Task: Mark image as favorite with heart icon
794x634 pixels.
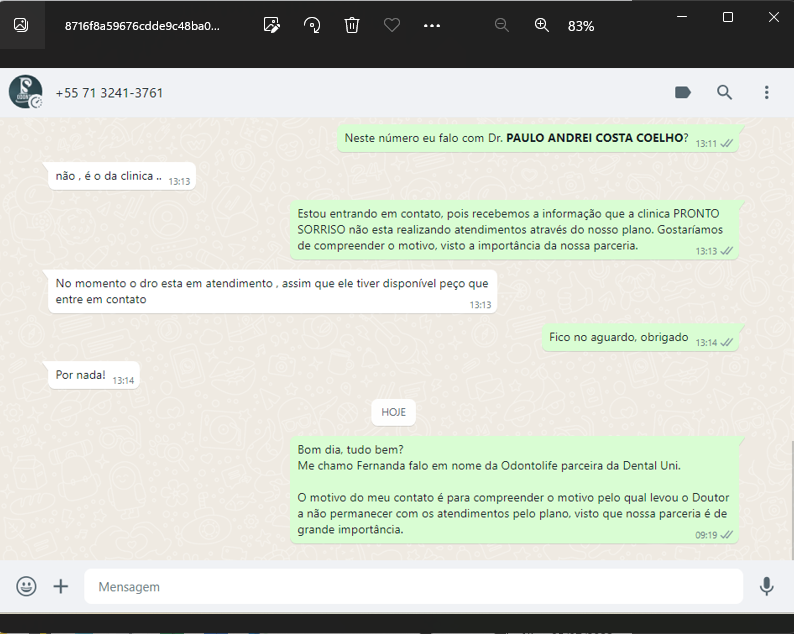Action: tap(392, 26)
